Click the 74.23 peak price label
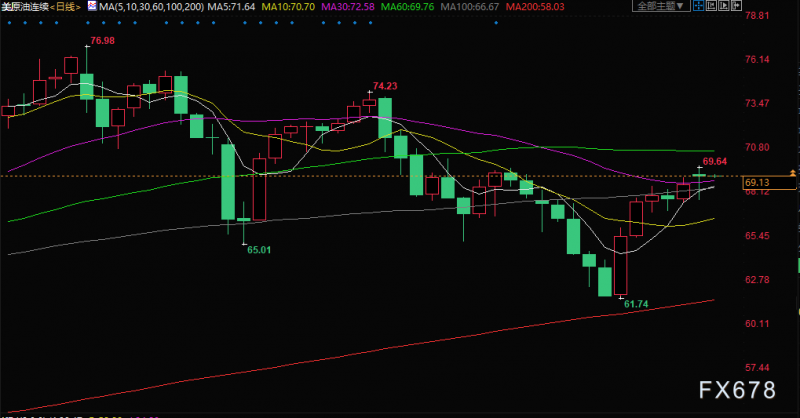Viewport: 800px width, 418px height. click(385, 86)
